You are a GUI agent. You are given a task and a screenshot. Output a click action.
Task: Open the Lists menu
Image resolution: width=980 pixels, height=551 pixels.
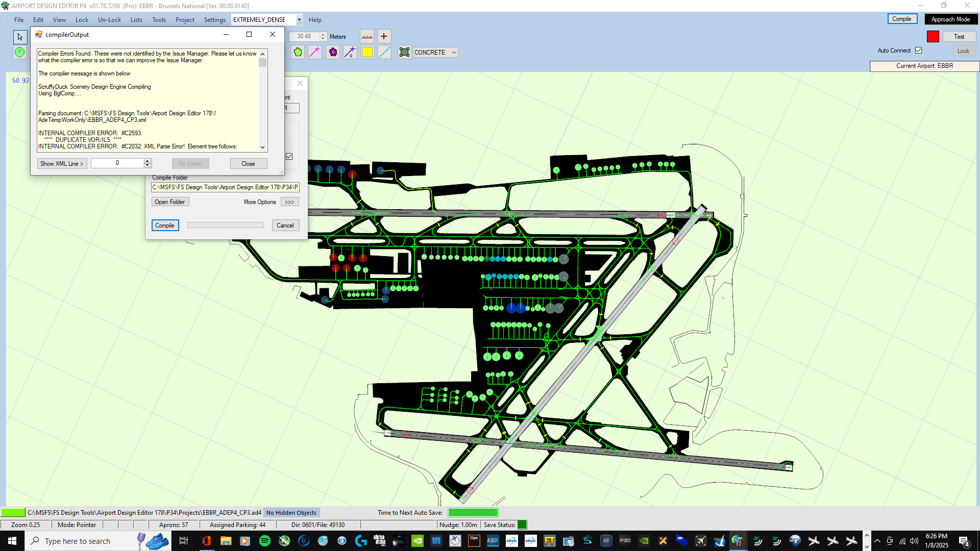click(136, 20)
